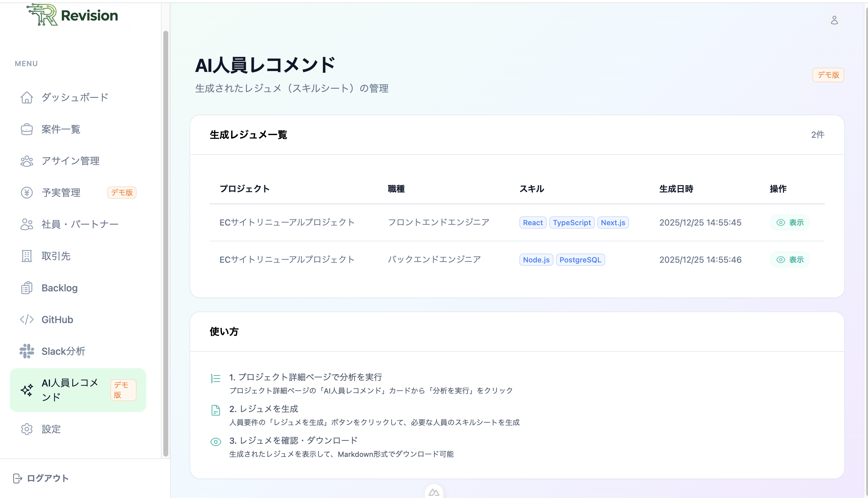Click the eye icon beside レジュメを確認・ダウンロード step
Image resolution: width=868 pixels, height=498 pixels.
coord(215,442)
